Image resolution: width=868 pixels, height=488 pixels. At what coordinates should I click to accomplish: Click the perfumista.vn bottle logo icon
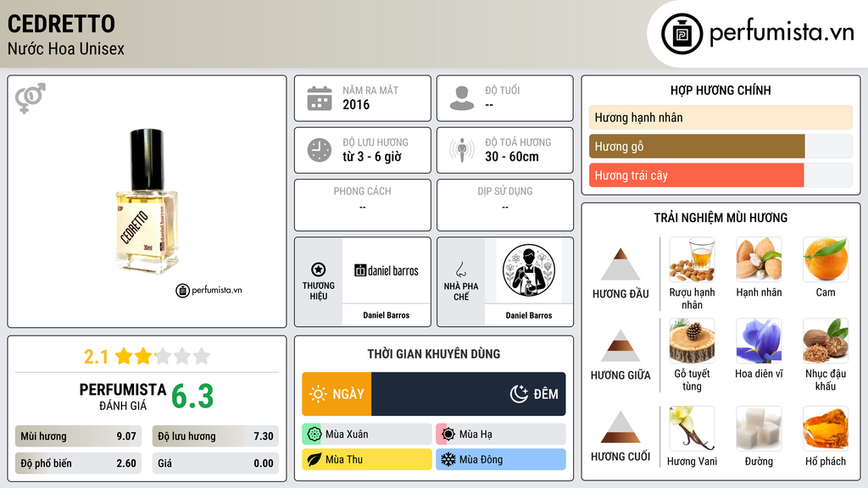[x=682, y=34]
